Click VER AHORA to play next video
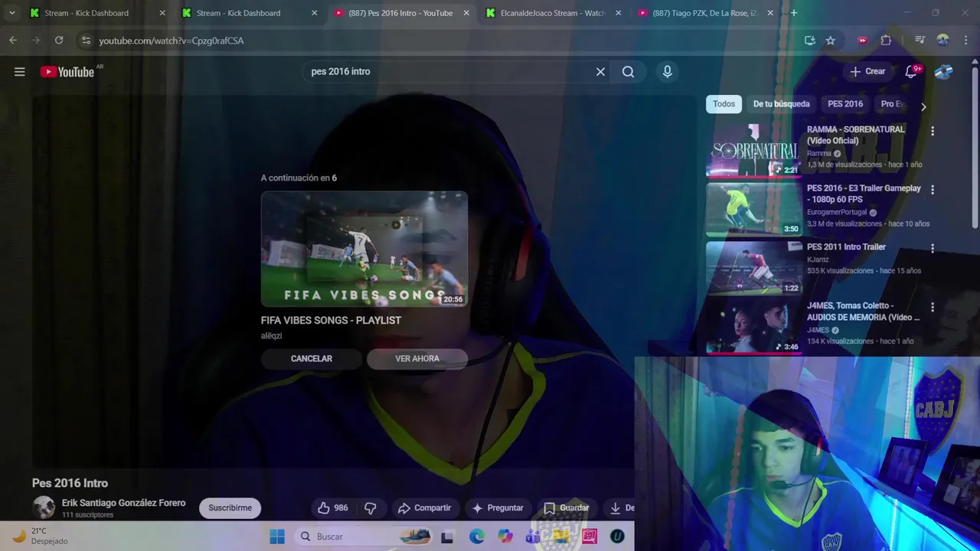Viewport: 980px width, 551px height. (x=417, y=359)
